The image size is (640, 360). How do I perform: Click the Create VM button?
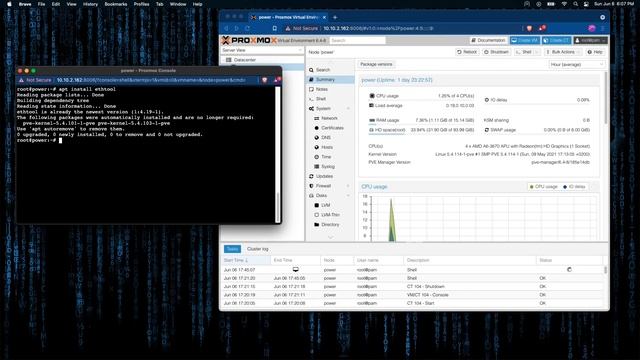pyautogui.click(x=524, y=40)
